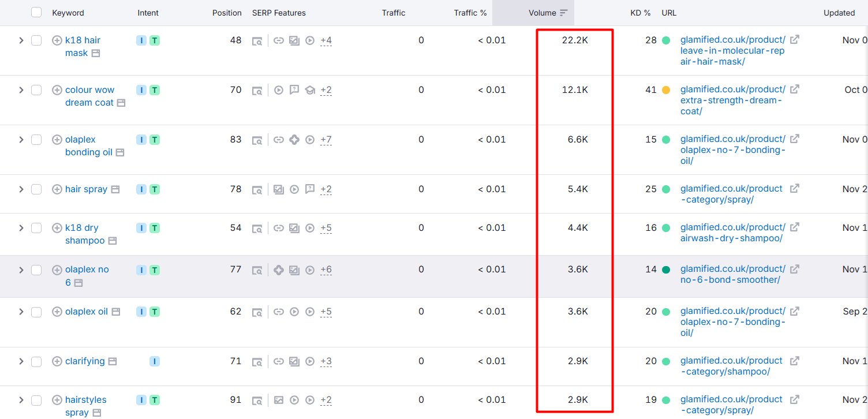The height and width of the screenshot is (419, 868).
Task: Check the k18 hair mask row checkbox
Action: click(36, 40)
